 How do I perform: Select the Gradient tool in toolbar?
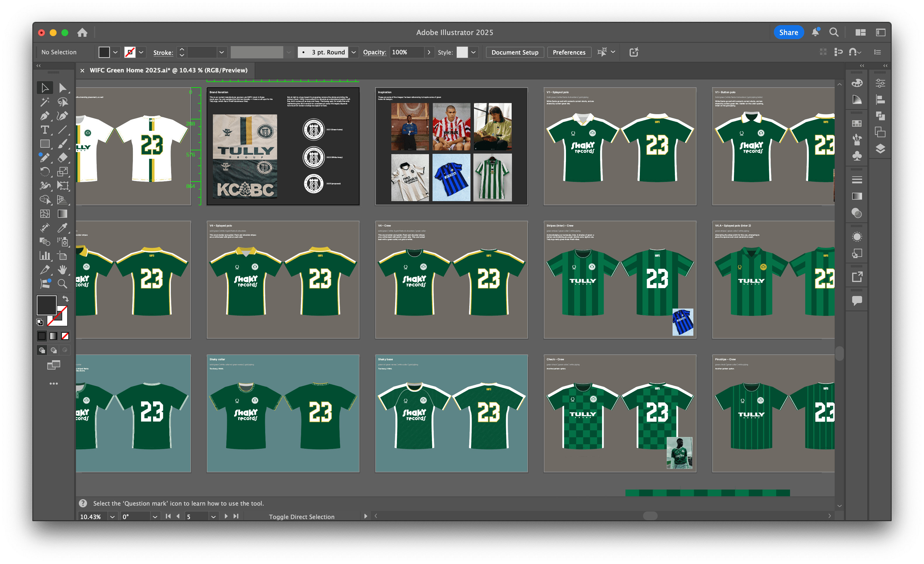[x=62, y=214]
